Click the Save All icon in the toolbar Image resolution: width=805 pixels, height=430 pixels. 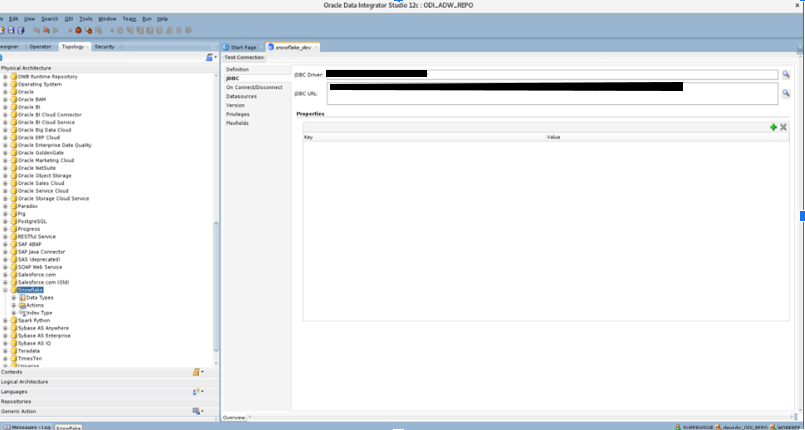[21, 30]
